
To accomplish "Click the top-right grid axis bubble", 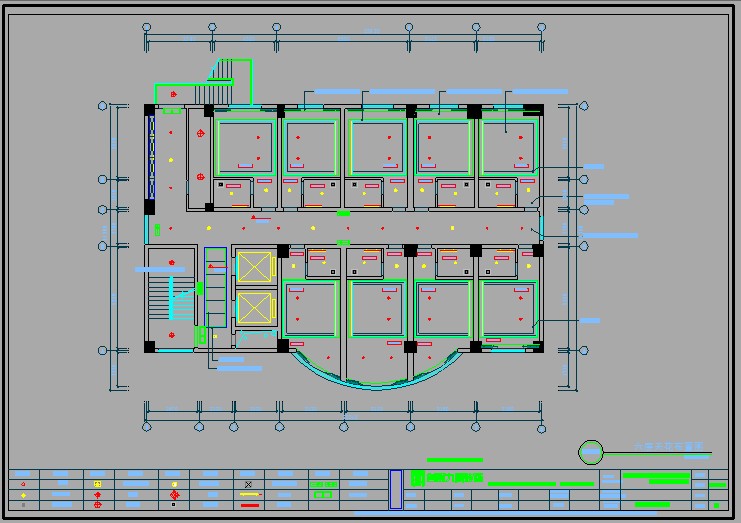I will tap(542, 28).
